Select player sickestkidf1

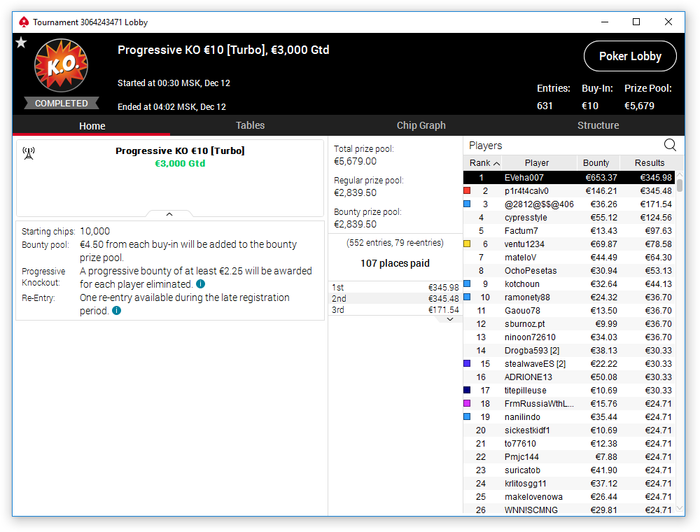tap(569, 430)
